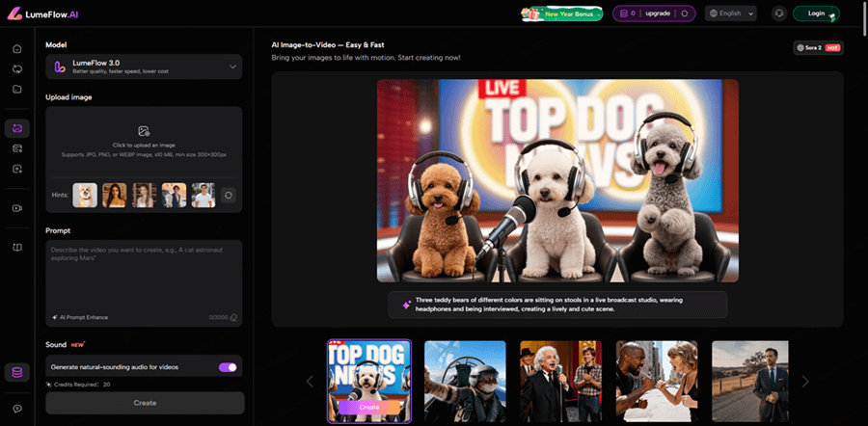Open the English language dropdown
The height and width of the screenshot is (426, 868).
click(x=730, y=13)
